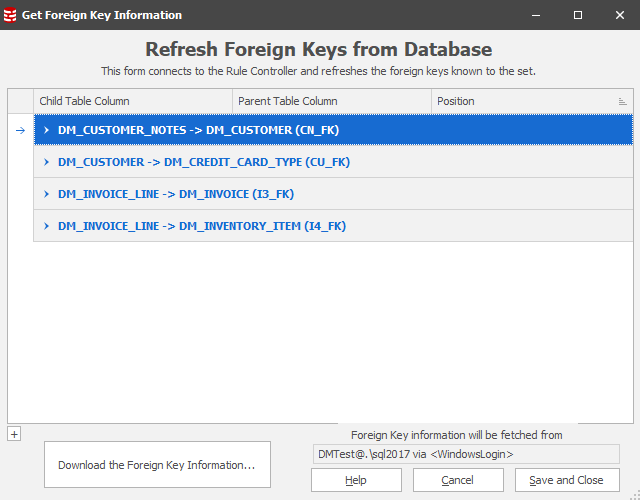The height and width of the screenshot is (500, 640).
Task: Click Save and Close button
Action: (566, 480)
